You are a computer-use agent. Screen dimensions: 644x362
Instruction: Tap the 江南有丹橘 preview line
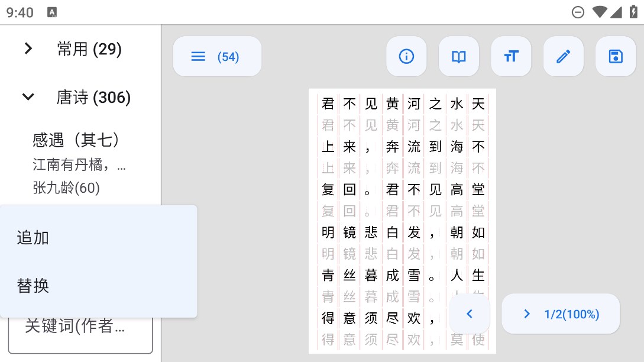point(79,165)
